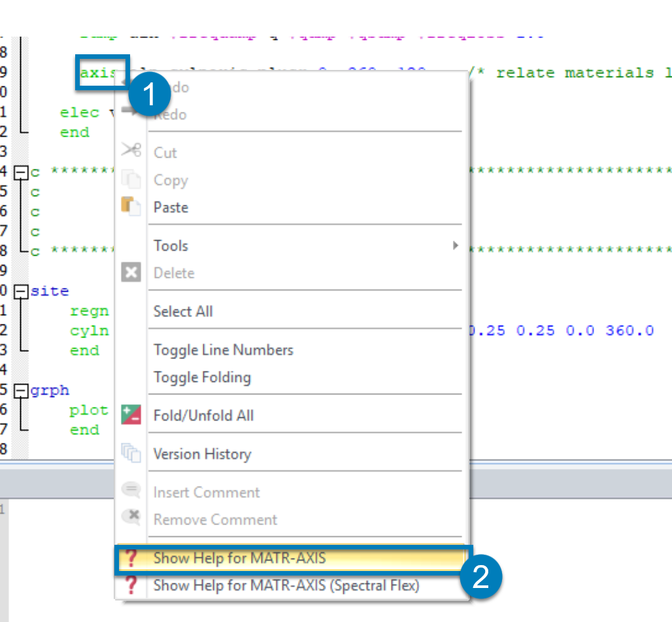Click the Insert Comment bubble icon
This screenshot has width=672, height=622.
tap(131, 490)
